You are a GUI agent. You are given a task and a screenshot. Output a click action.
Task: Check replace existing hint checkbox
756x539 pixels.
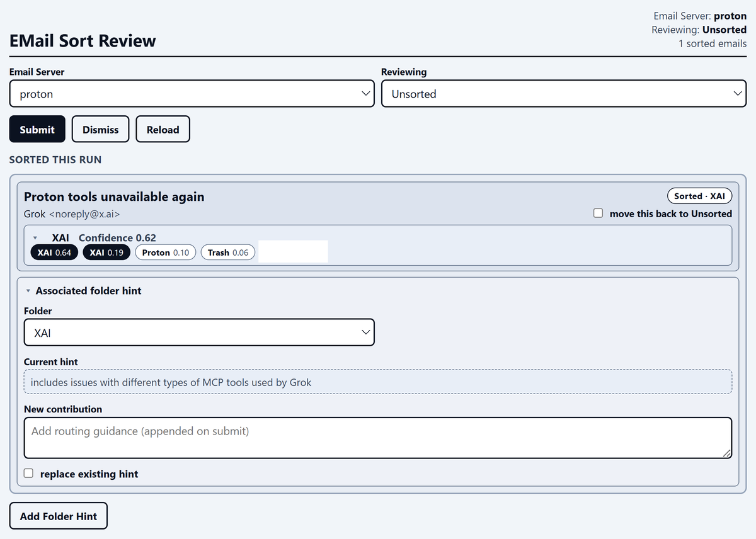(29, 474)
